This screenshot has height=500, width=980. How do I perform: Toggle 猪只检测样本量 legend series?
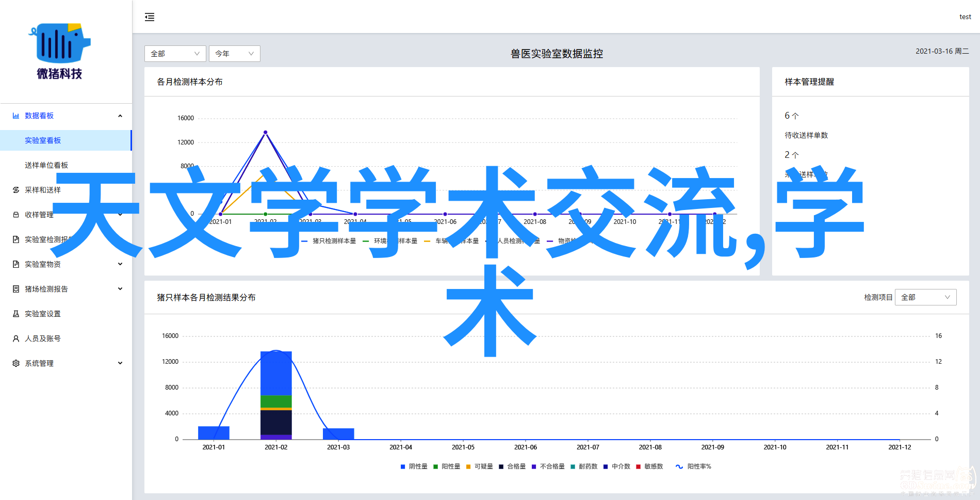click(329, 241)
